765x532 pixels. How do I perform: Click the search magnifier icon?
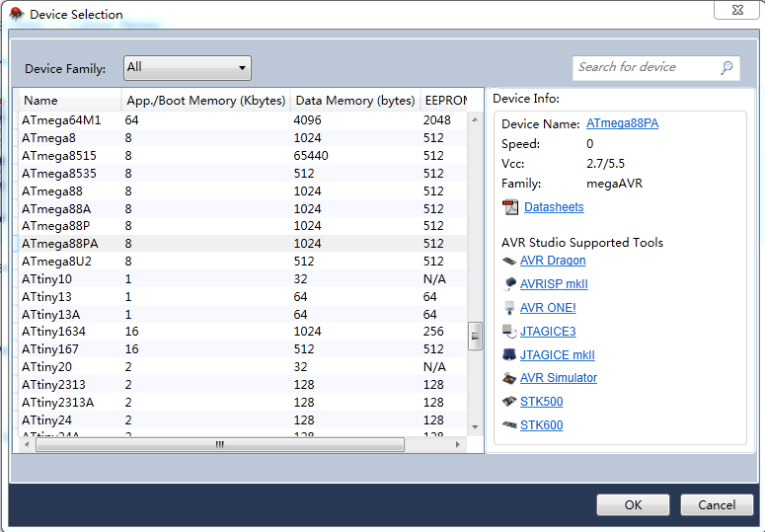(x=727, y=67)
